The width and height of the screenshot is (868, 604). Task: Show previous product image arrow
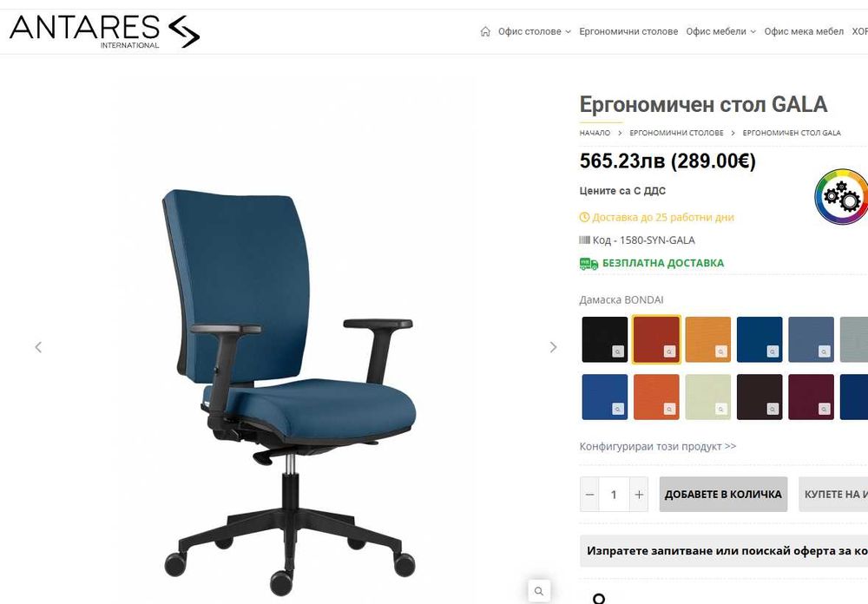[38, 347]
